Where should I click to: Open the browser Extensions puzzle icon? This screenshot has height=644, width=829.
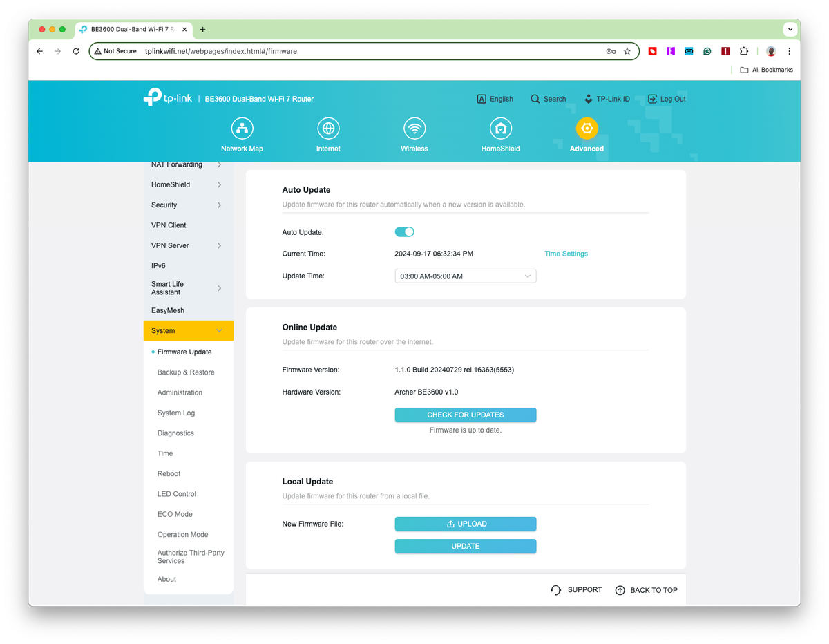744,51
